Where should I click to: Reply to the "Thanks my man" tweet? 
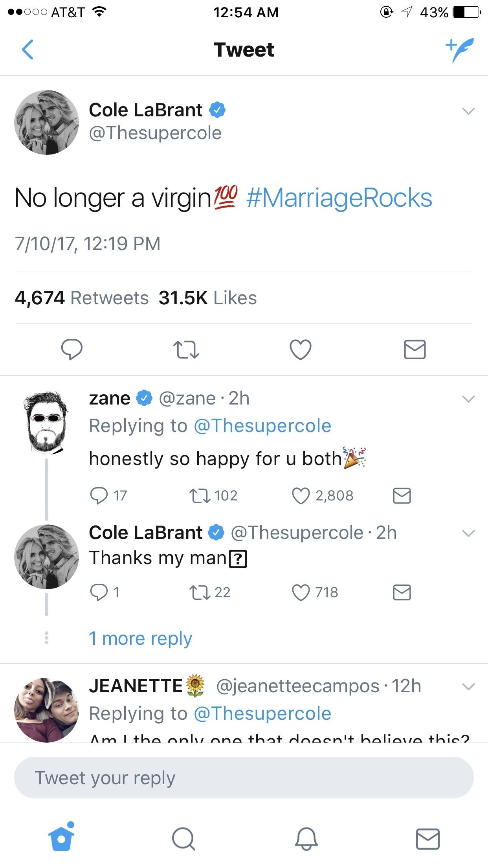98,592
